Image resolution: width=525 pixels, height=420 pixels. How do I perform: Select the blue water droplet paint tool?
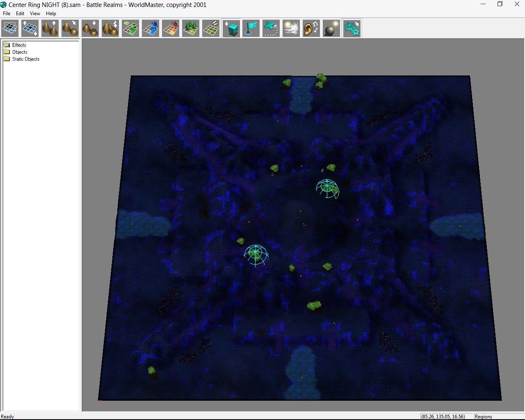click(x=151, y=29)
